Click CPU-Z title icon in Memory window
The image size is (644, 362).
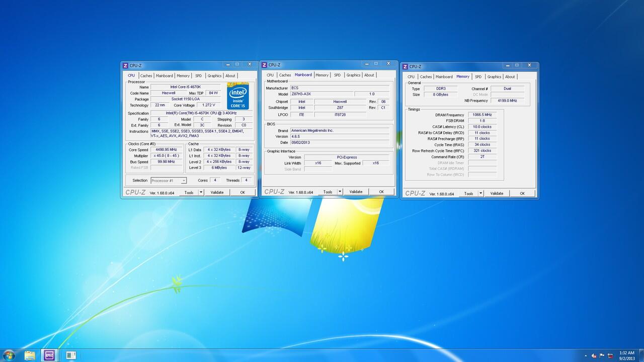click(x=405, y=66)
